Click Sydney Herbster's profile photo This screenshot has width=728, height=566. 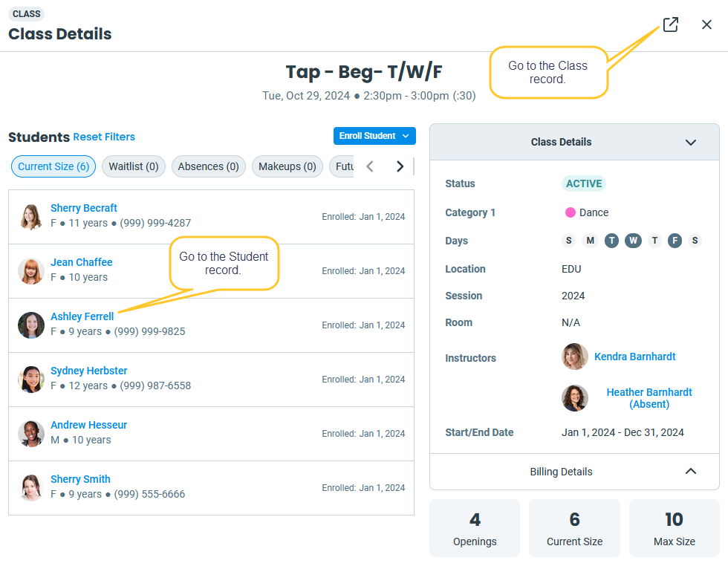click(31, 380)
